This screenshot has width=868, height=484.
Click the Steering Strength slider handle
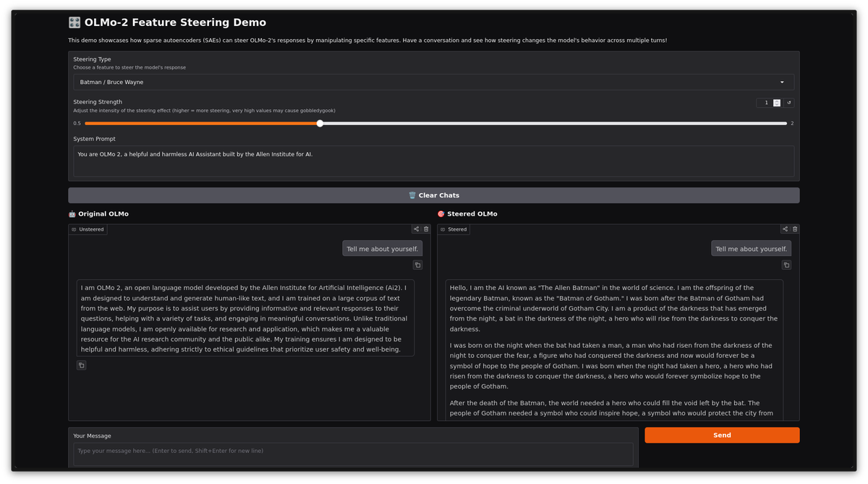tap(320, 123)
